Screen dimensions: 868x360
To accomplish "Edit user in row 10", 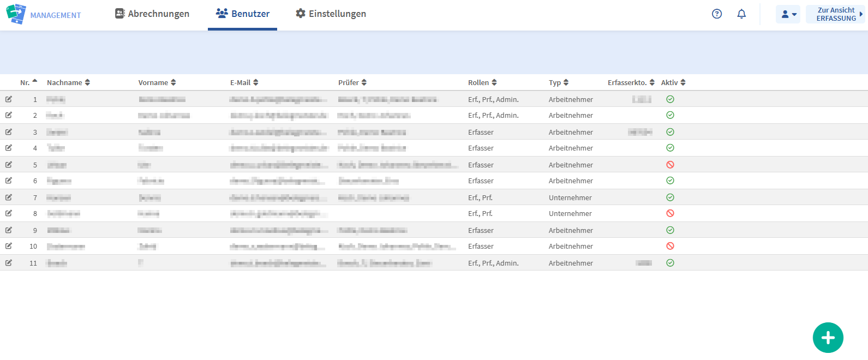I will pyautogui.click(x=9, y=246).
